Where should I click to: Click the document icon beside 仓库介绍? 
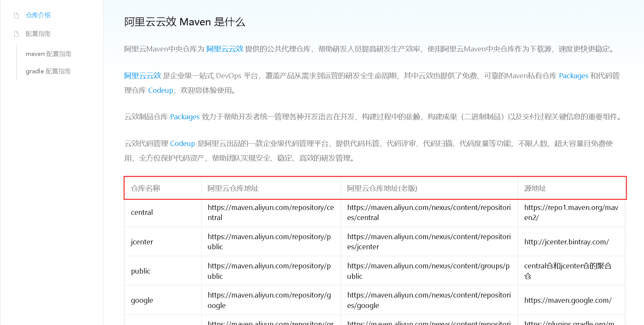click(x=16, y=15)
